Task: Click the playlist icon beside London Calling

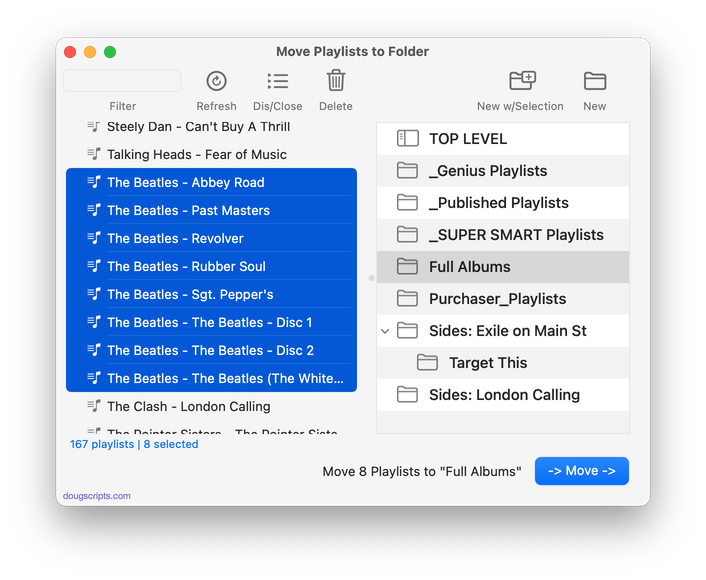Action: point(94,406)
